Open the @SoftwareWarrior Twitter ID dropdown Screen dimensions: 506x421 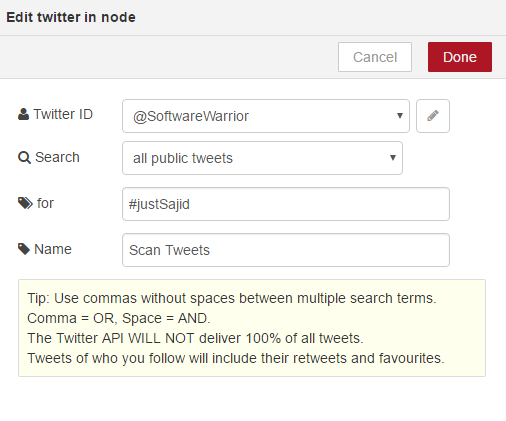point(266,116)
